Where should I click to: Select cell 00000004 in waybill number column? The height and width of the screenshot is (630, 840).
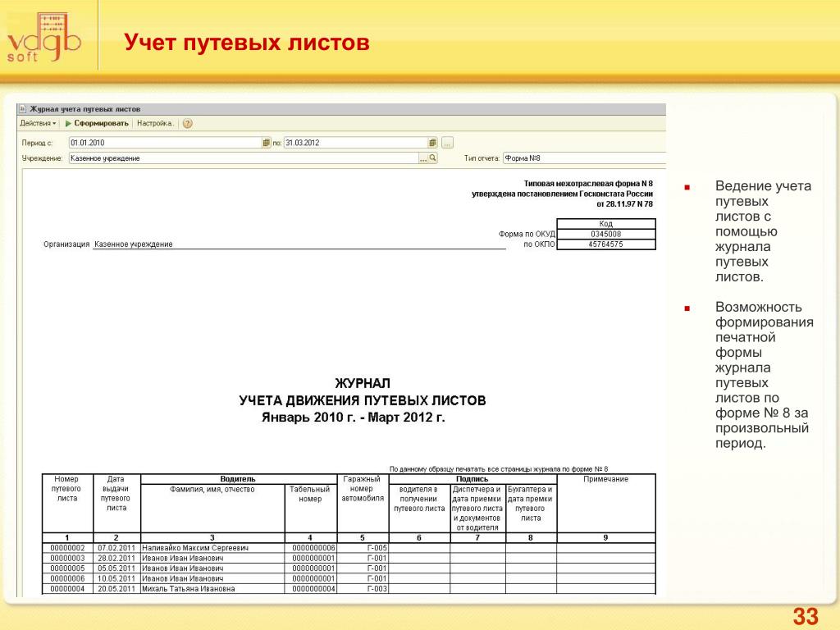tap(67, 589)
